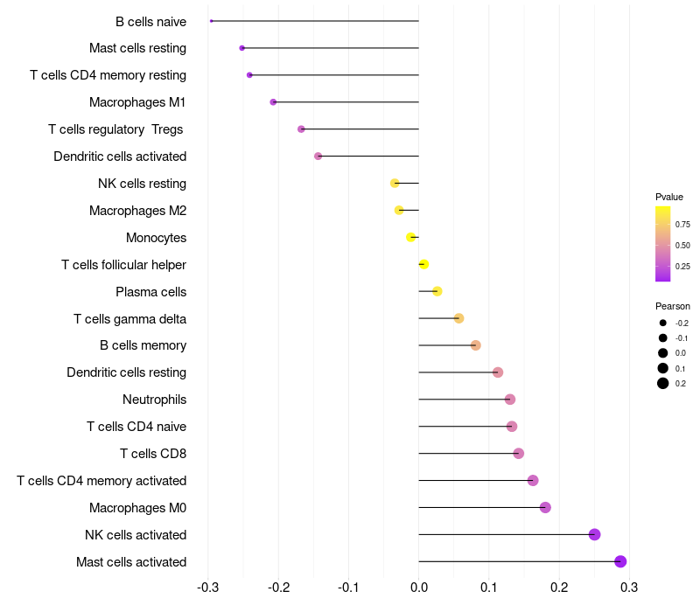Click the Mast cells activated data point

[x=620, y=561]
